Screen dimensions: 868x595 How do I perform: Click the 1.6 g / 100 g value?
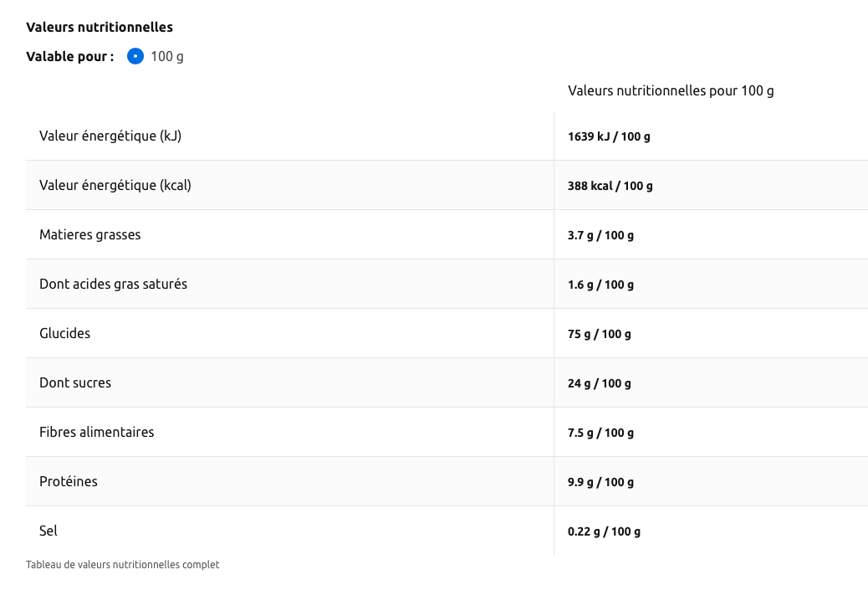pyautogui.click(x=600, y=285)
